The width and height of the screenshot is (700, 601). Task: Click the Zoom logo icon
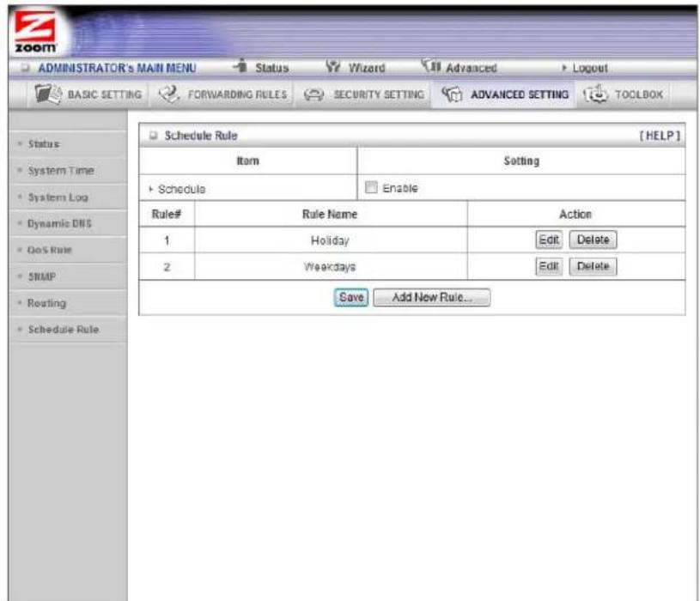35,32
